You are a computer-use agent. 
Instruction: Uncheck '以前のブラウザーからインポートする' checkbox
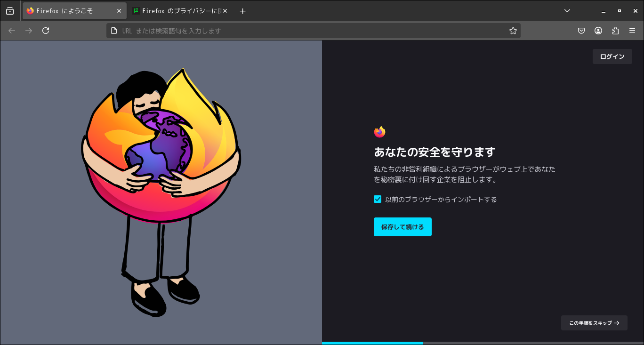coord(378,199)
